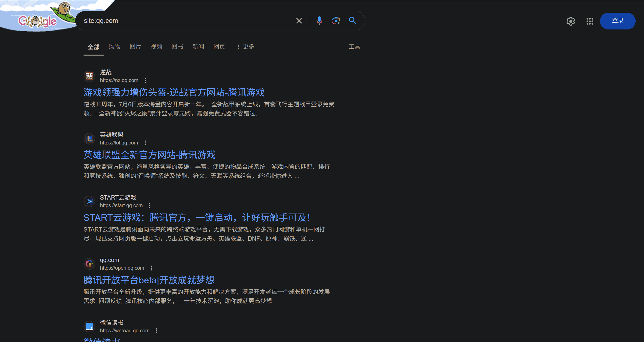The height and width of the screenshot is (342, 644).
Task: Clear the search query with the X icon
Action: [299, 21]
